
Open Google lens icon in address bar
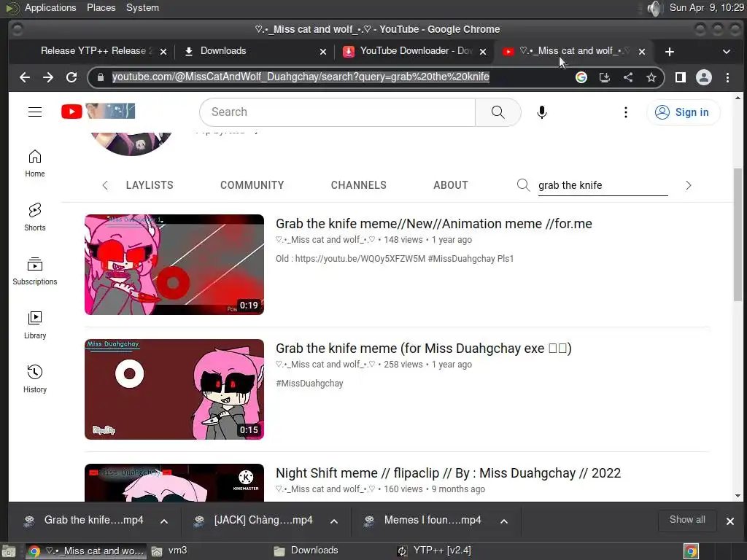click(581, 77)
